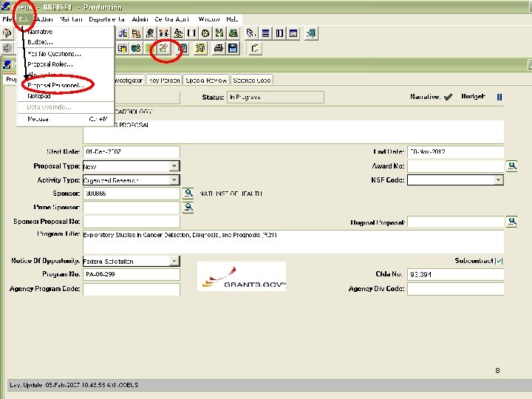
Task: Click the Status field showing In Progress
Action: tap(276, 97)
